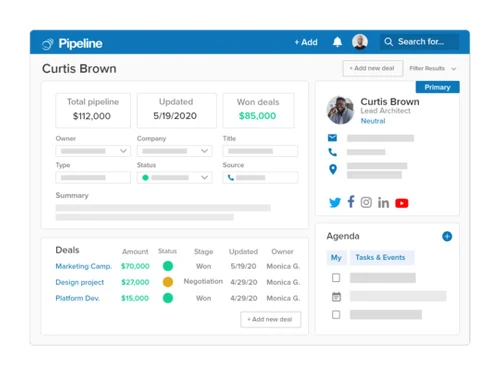Click Platform Dev. green status dot
The image size is (500, 375).
[168, 298]
